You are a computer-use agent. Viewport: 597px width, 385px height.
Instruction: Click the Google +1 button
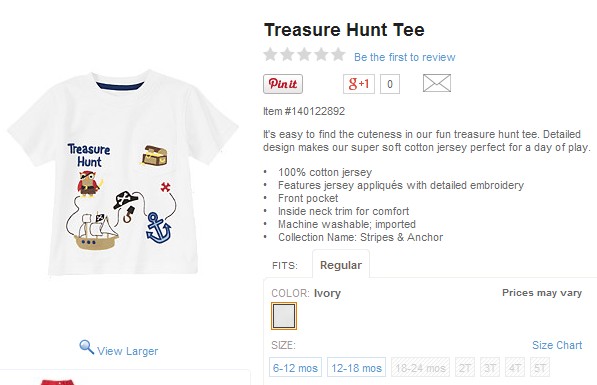click(359, 84)
